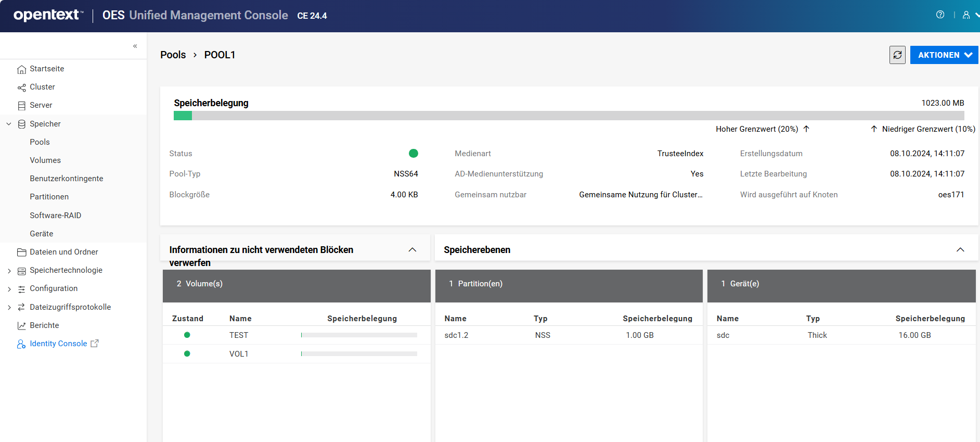Click the Server icon in sidebar
This screenshot has width=980, height=442.
click(x=21, y=106)
